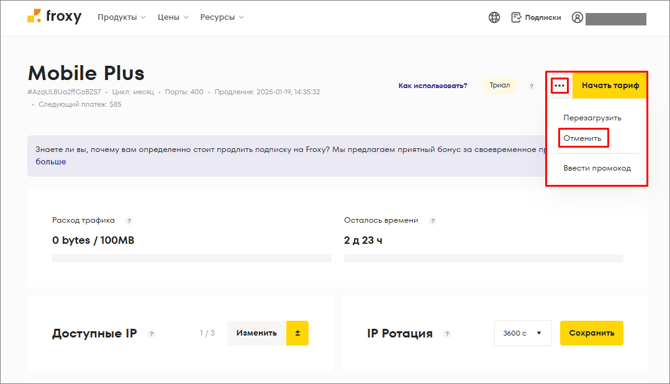Select Перезагрузить from the menu
This screenshot has width=670, height=384.
tap(592, 118)
